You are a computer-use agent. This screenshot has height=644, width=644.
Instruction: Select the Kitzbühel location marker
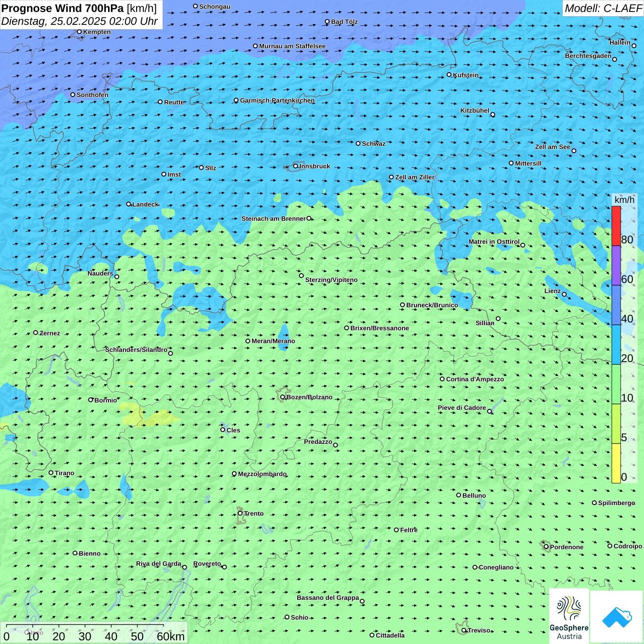pos(493,115)
